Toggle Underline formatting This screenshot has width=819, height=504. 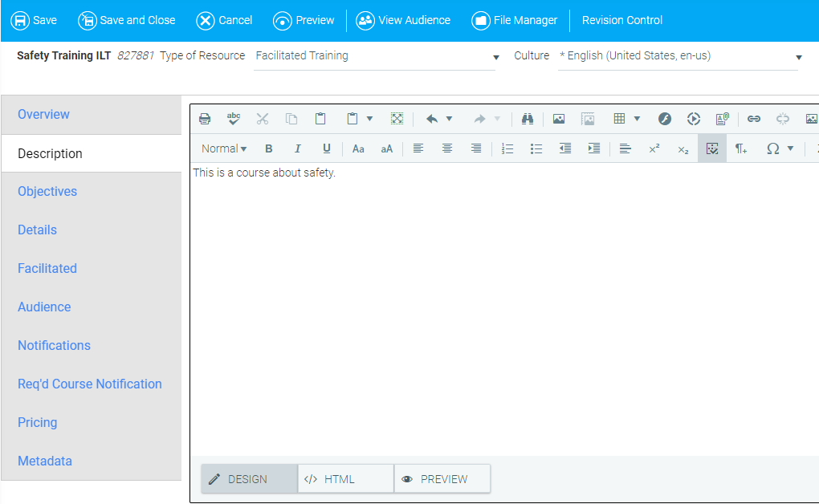pyautogui.click(x=327, y=148)
